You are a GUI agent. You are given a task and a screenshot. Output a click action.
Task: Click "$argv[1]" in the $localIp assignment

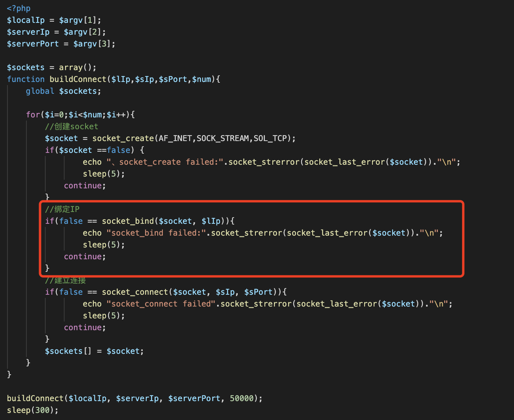point(78,20)
